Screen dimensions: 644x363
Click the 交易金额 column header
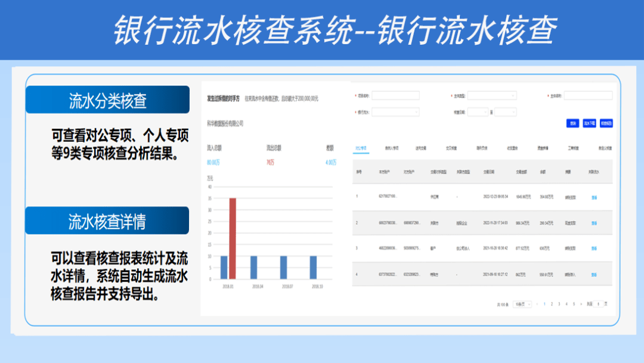click(521, 172)
